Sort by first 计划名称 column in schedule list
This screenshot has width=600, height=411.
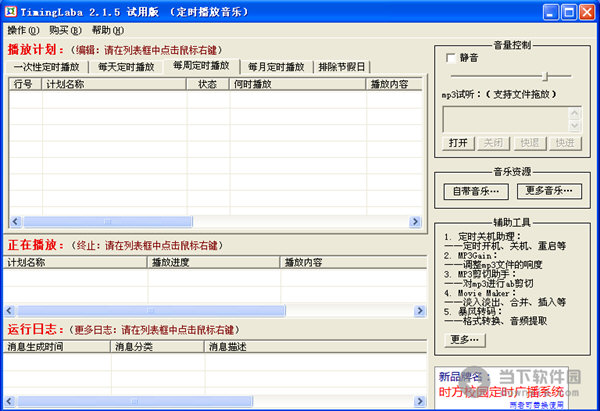[114, 84]
